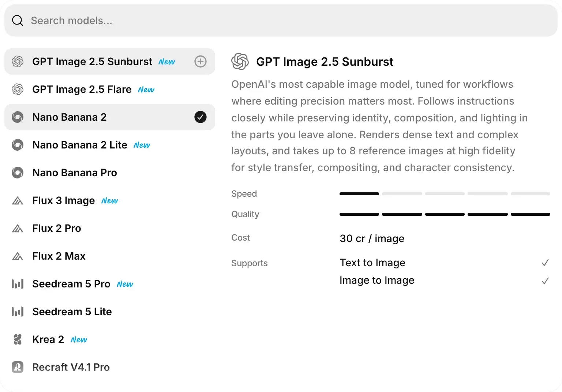This screenshot has width=562, height=392.
Task: Click the OpenAI logo beside GPT Image 2.5 Flare
Action: [x=18, y=89]
